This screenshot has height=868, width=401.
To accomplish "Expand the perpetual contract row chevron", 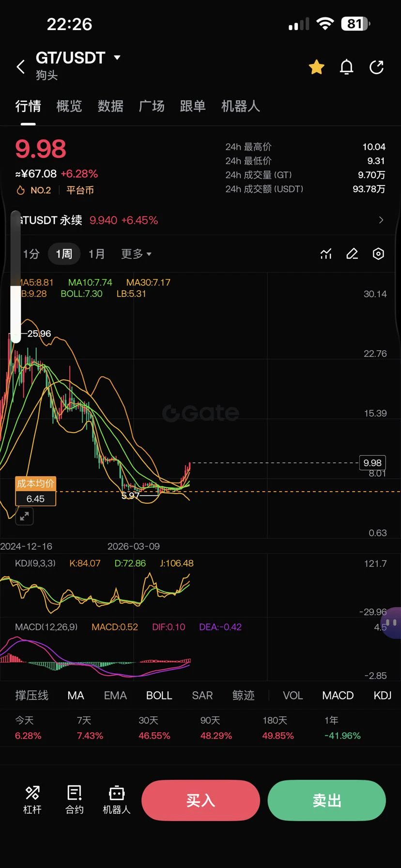I will [x=381, y=220].
